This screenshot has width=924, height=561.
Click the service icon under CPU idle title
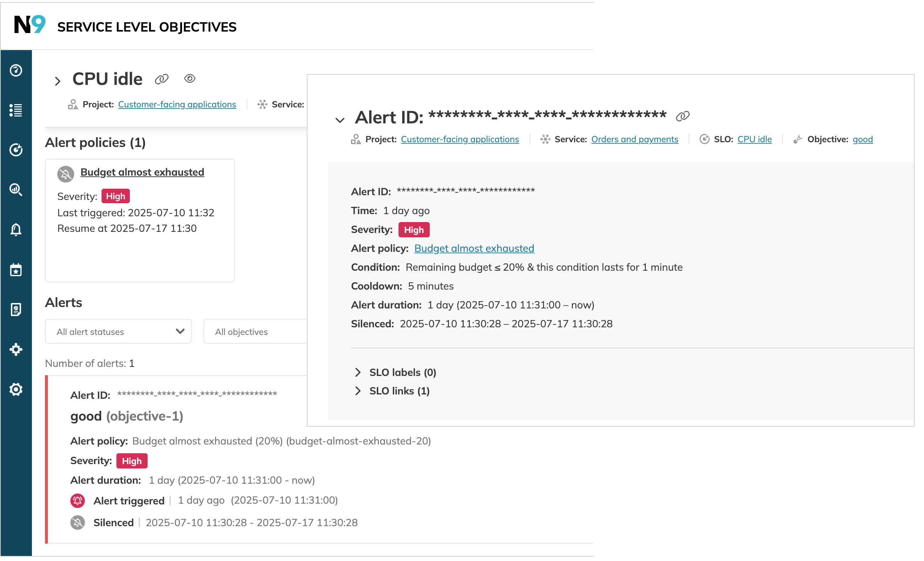point(262,104)
